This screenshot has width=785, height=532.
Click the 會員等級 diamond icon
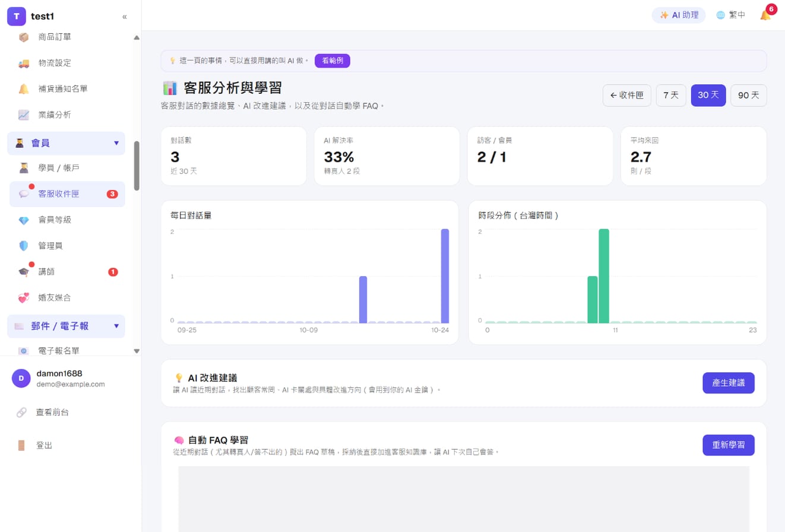click(24, 220)
